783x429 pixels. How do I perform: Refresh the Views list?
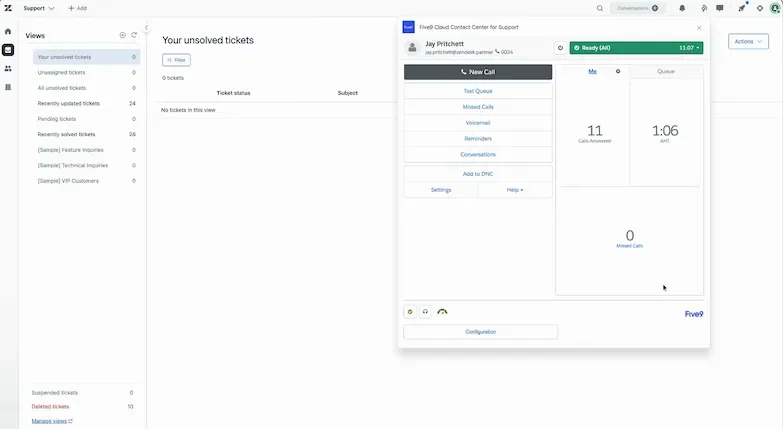tap(134, 35)
